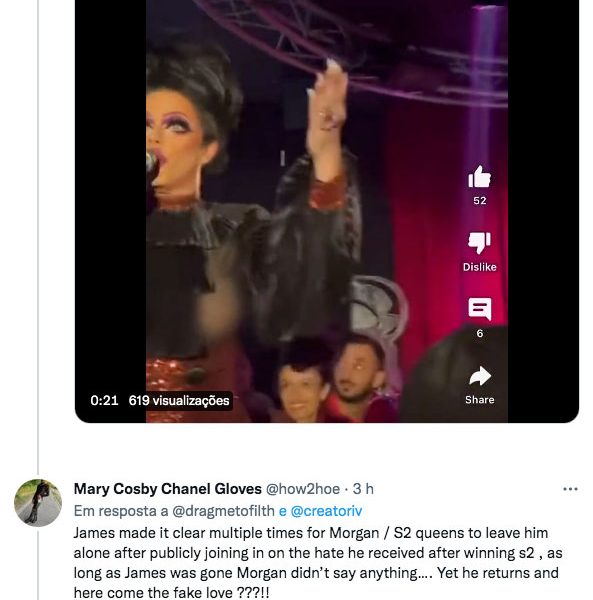Click the Share text label

coord(480,400)
